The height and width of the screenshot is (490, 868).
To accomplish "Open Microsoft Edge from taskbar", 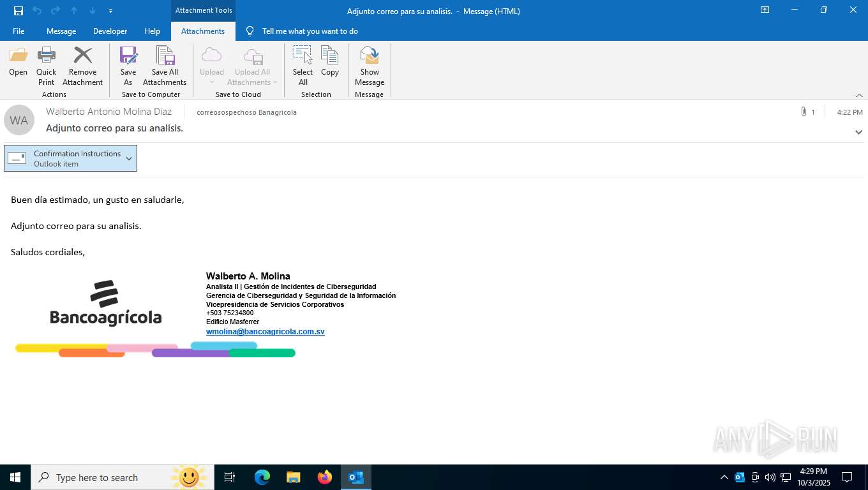I will (x=262, y=477).
